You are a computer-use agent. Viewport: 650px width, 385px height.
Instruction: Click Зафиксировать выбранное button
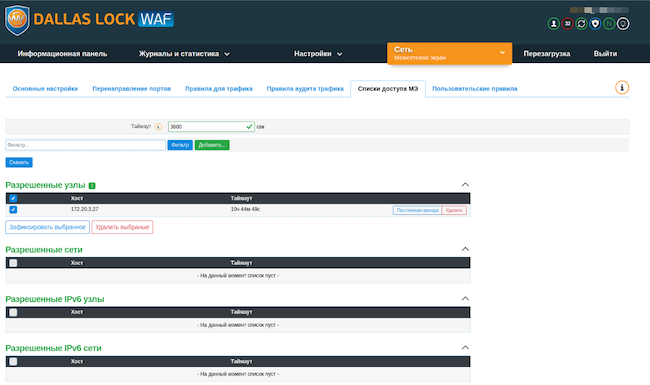47,227
